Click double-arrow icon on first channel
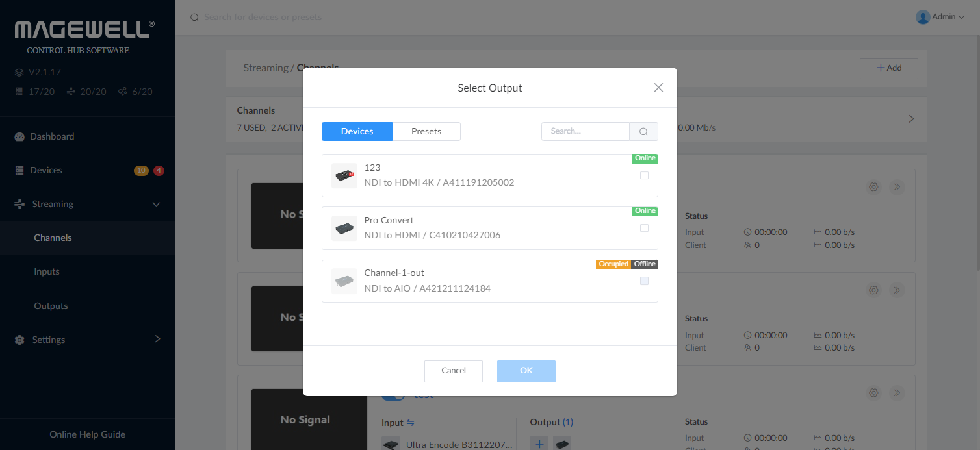 (897, 187)
